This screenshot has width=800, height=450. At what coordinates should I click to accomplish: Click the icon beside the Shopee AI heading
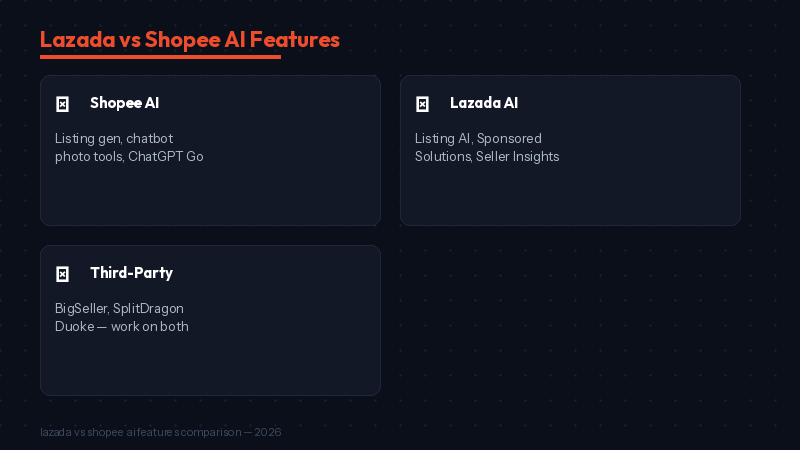click(62, 104)
